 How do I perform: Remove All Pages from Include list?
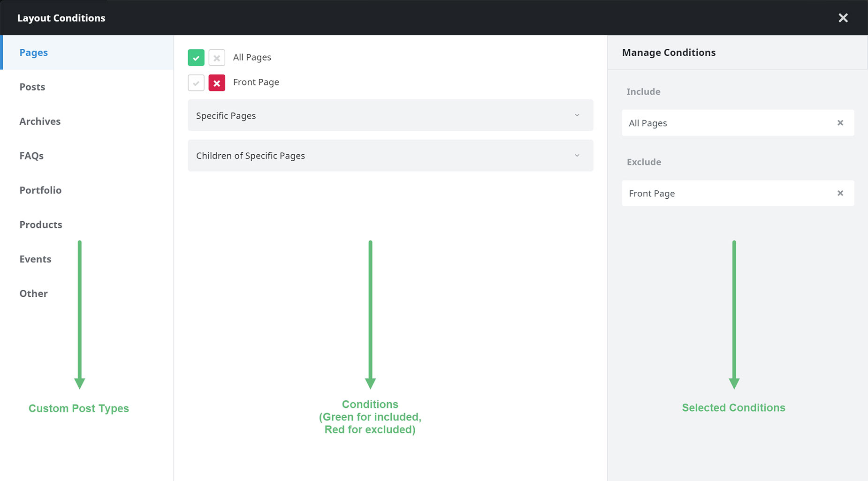pos(840,123)
